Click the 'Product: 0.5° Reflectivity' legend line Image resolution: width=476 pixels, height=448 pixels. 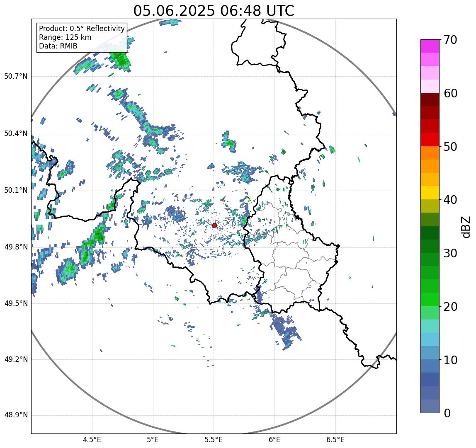tap(82, 29)
